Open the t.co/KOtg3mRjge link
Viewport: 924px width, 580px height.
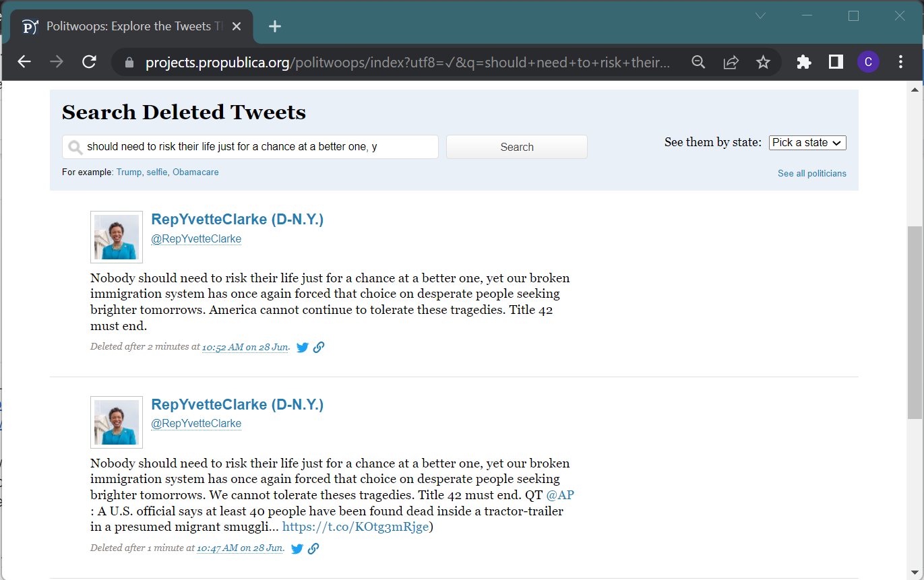[x=355, y=527]
